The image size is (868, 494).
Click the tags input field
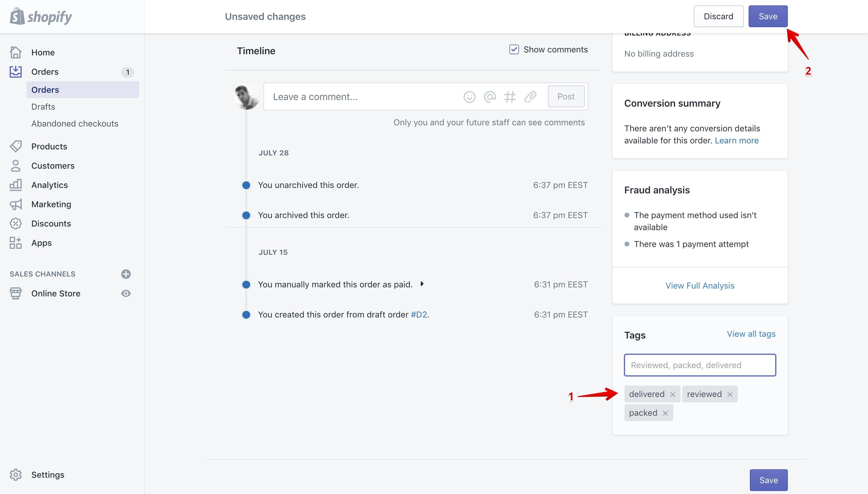coord(700,365)
